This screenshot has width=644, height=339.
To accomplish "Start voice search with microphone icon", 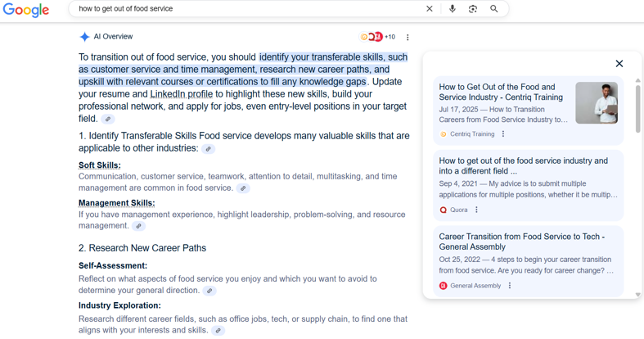I will (x=452, y=9).
